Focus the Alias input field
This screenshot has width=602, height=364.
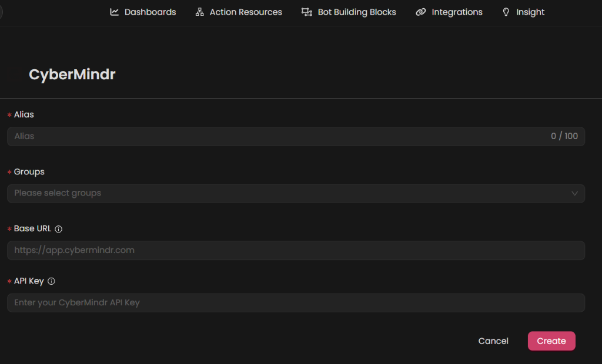tap(296, 136)
